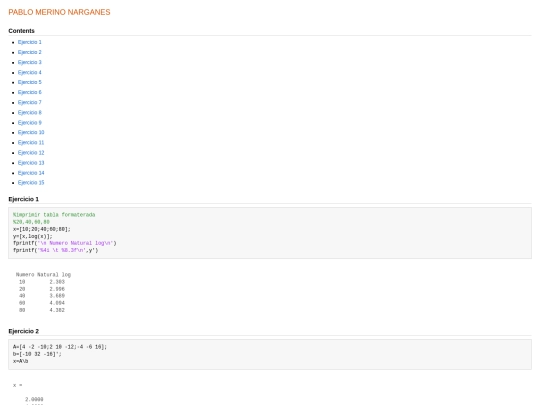Image resolution: width=540 pixels, height=405 pixels.
Task: Click the fprintf line containing '%4i'
Action: pos(55,250)
